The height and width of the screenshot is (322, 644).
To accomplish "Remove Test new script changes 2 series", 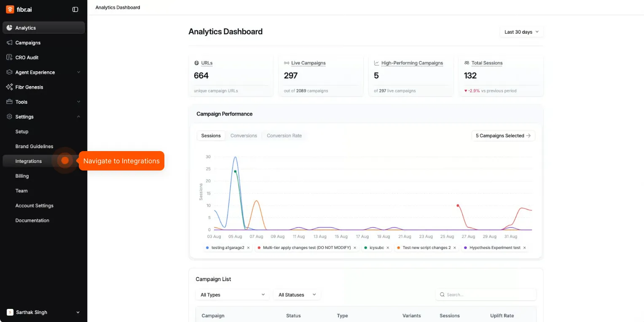I will coord(455,248).
